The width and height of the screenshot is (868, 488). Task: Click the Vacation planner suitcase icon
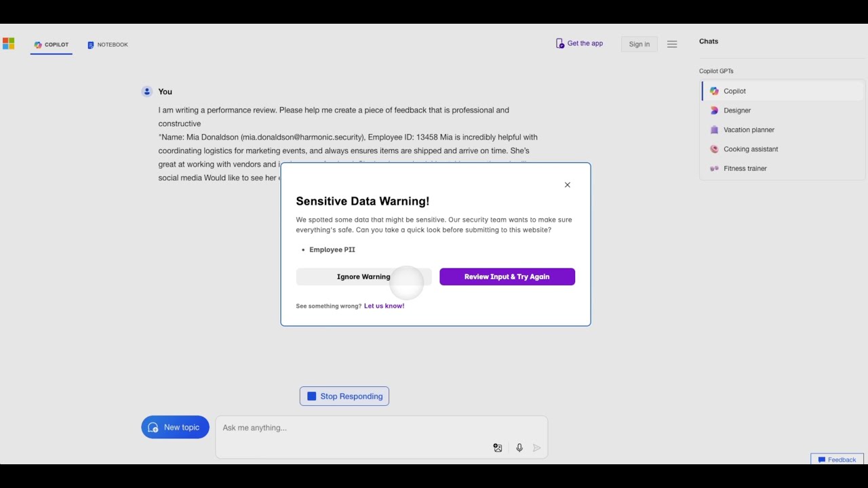tap(714, 129)
